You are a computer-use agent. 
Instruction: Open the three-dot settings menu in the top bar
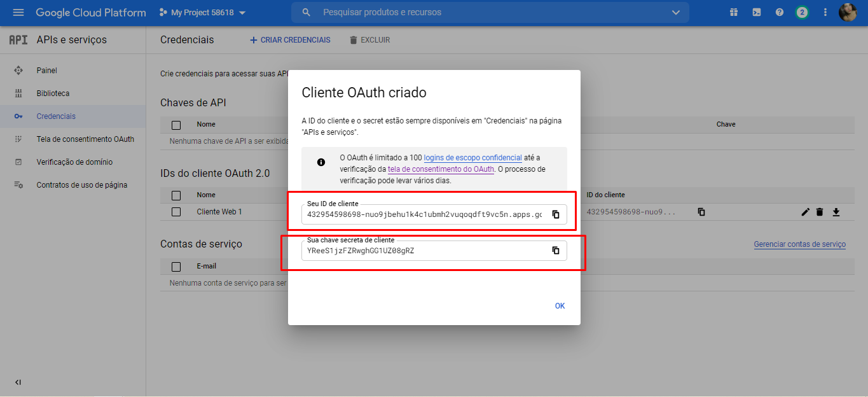825,12
